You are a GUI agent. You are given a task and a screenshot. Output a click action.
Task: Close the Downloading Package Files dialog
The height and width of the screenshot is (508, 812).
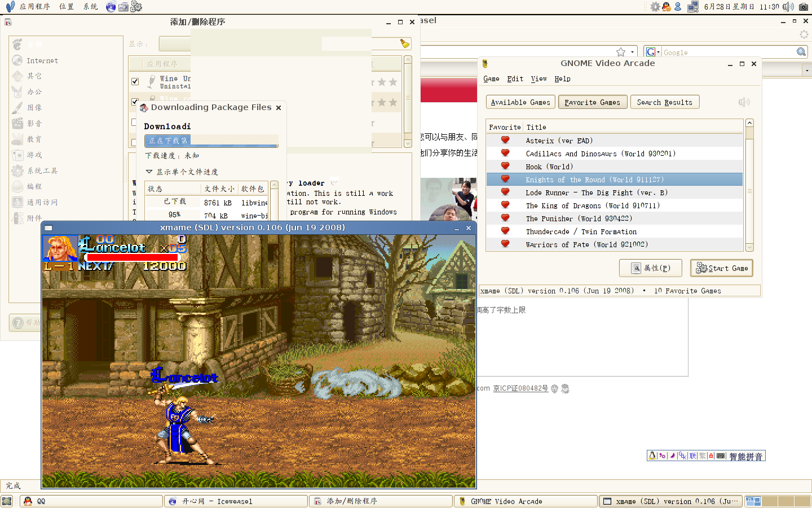279,108
